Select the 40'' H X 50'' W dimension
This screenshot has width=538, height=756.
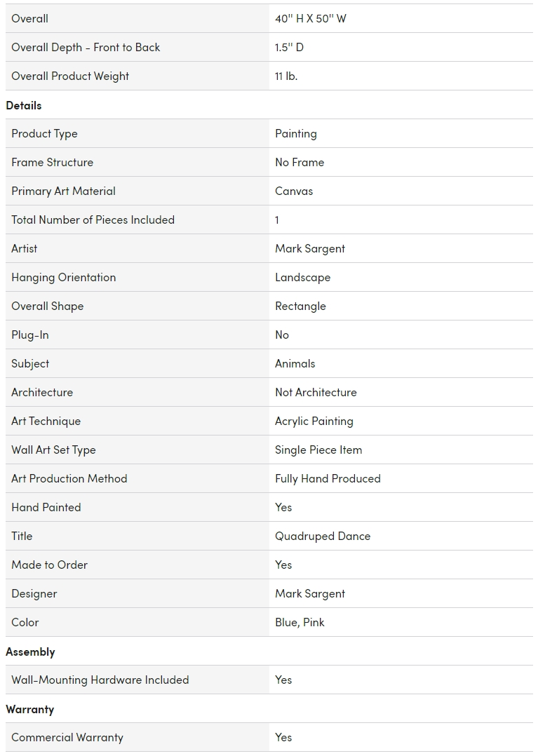(311, 18)
